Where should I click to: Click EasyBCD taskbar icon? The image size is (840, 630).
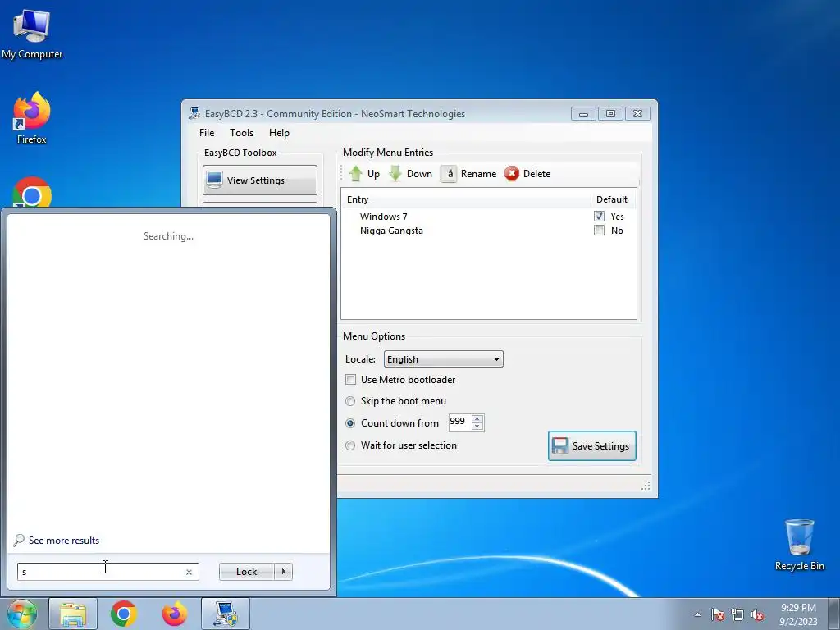tap(226, 614)
